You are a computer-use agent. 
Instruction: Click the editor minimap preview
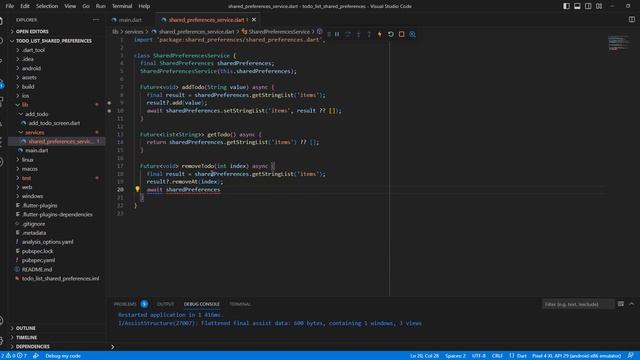pos(619,43)
